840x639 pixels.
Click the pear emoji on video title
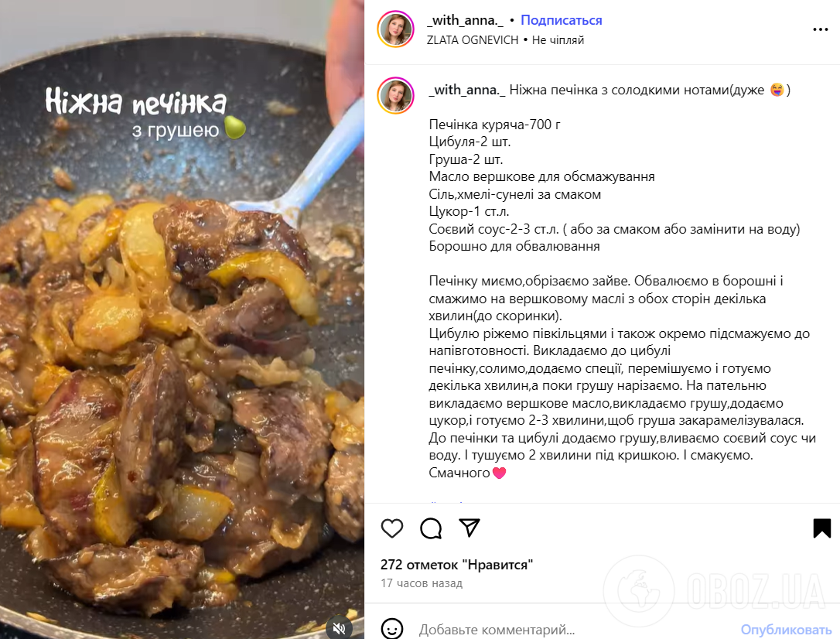coord(234,127)
